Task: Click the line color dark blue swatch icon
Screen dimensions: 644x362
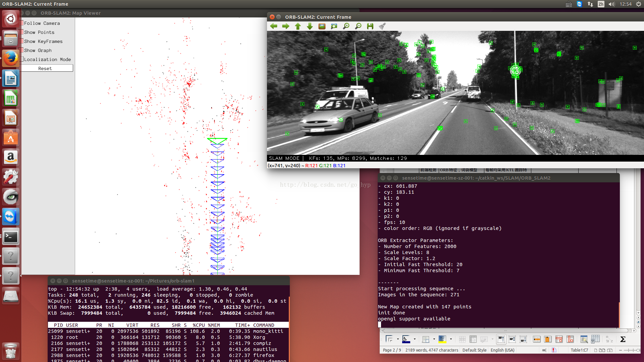Action: coord(406,339)
